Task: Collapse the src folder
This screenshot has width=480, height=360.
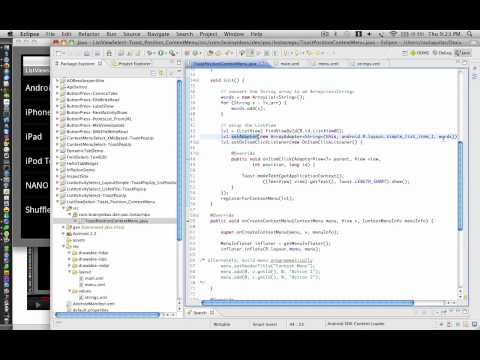Action: 64,208
